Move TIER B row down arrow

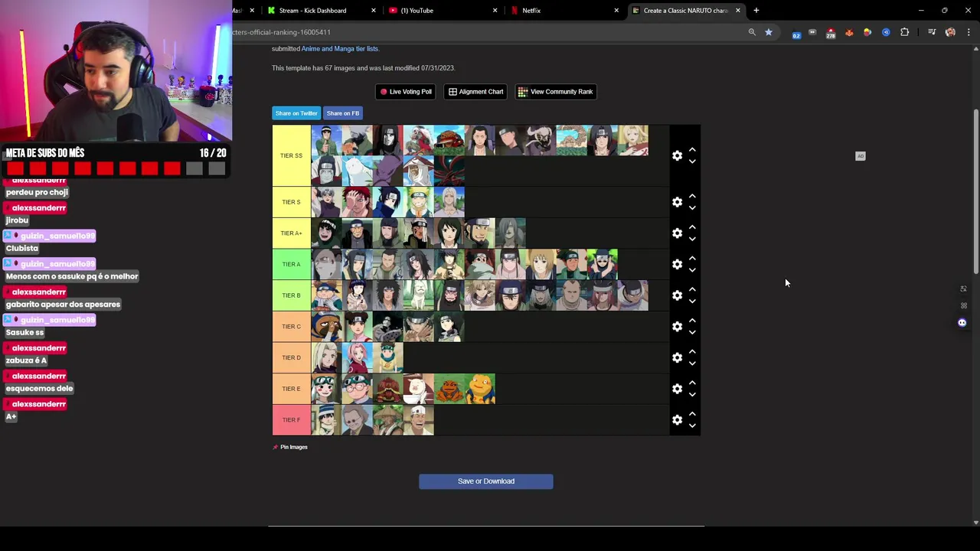pyautogui.click(x=692, y=301)
